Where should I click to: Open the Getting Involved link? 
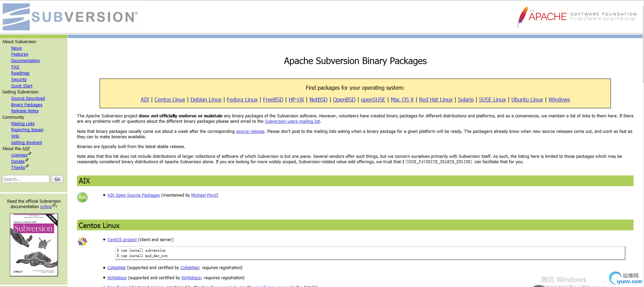[26, 143]
